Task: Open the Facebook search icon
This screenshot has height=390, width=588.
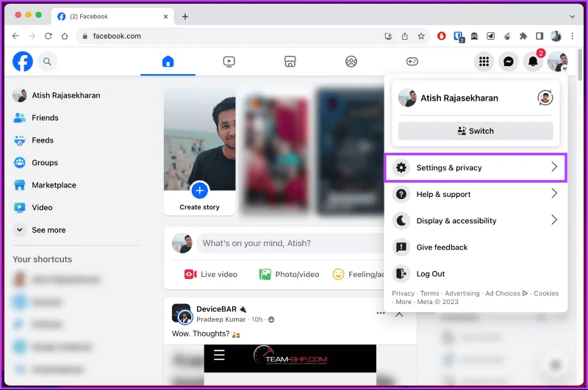Action: [x=47, y=62]
